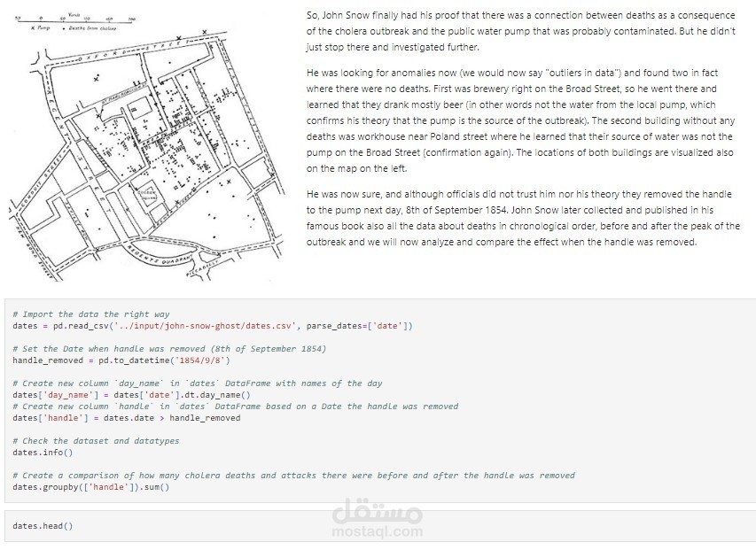Click the paragraph starting 'So, John Snow finally'
Viewport: 756px width, 550px height.
click(x=521, y=31)
